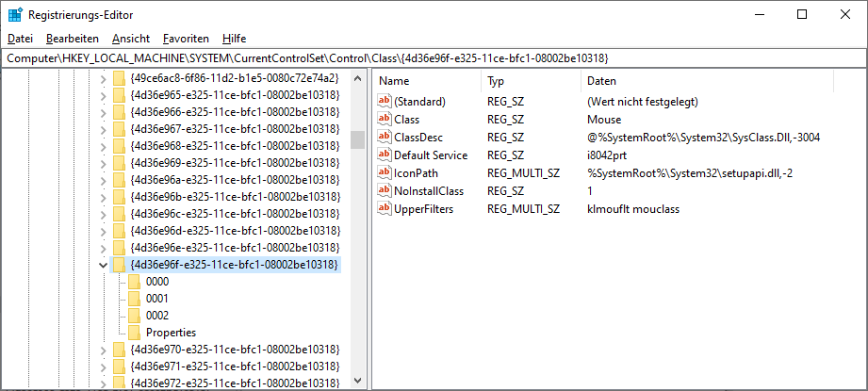Image resolution: width=868 pixels, height=391 pixels.
Task: Expand the {4d36e965-e325-11ce-bfc1-08002be10318} key
Action: coord(103,95)
